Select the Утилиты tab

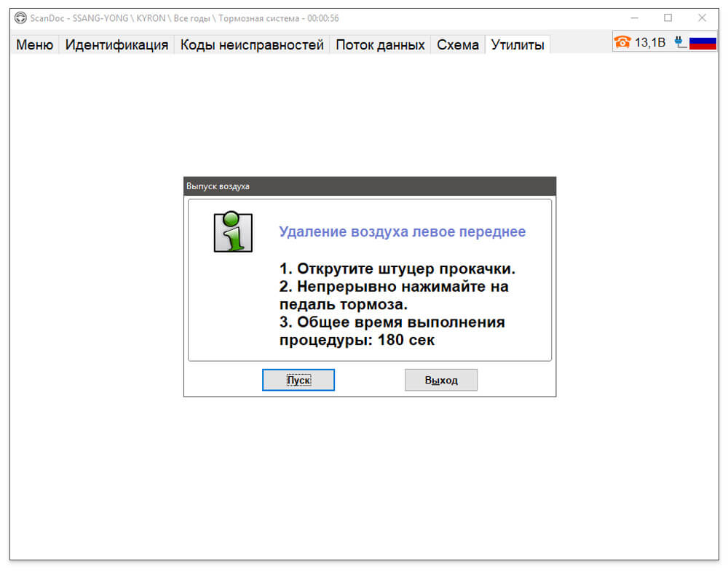(x=518, y=44)
